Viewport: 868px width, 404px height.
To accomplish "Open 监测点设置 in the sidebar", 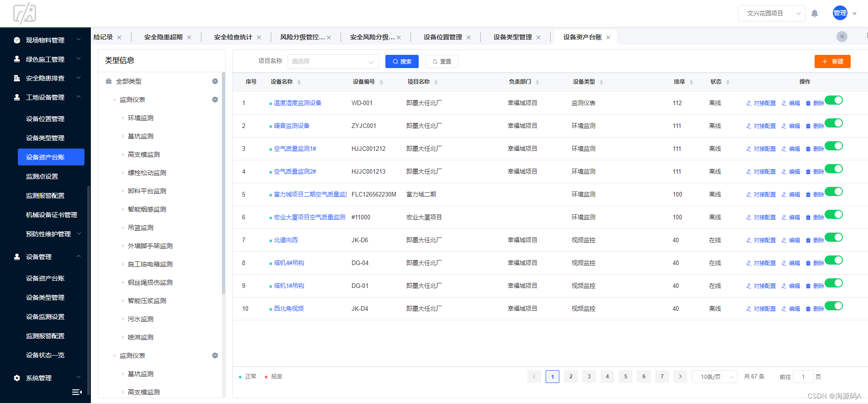I will 42,176.
